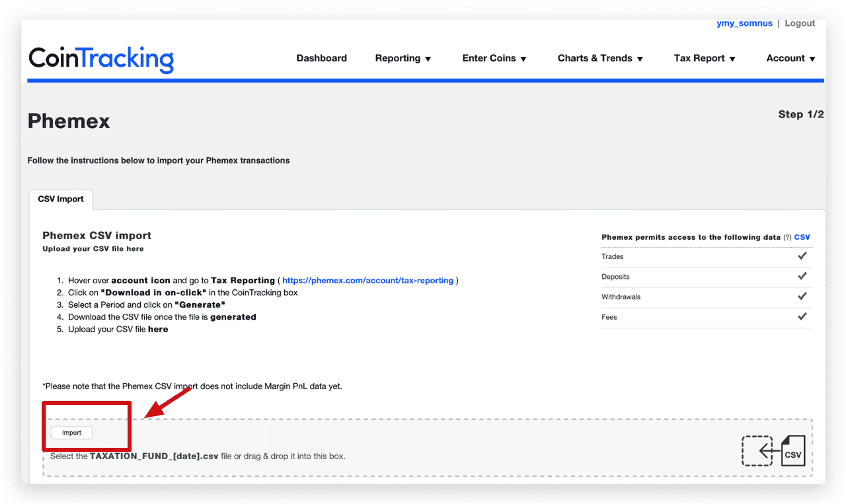This screenshot has width=846, height=504.
Task: Open the ymy_somnus username link
Action: (744, 23)
